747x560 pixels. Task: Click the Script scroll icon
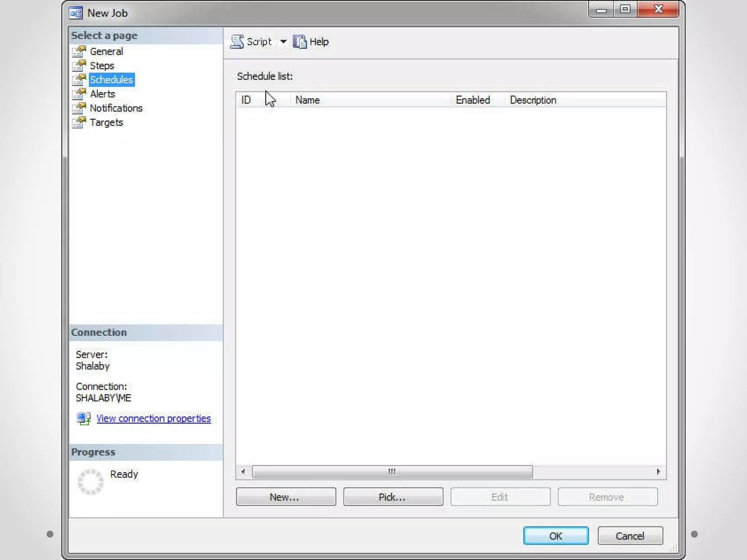coord(237,42)
